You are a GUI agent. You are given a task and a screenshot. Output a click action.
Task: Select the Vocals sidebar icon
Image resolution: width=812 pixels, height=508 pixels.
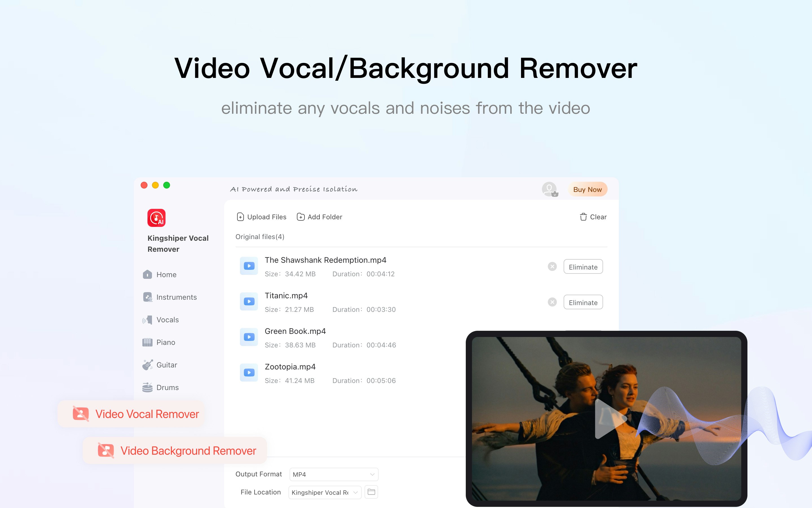[147, 319]
